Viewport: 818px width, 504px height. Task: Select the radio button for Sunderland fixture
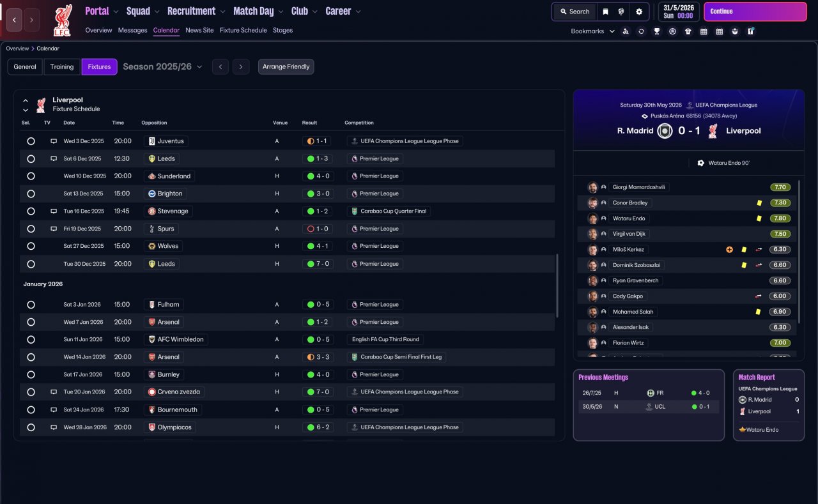(x=31, y=176)
